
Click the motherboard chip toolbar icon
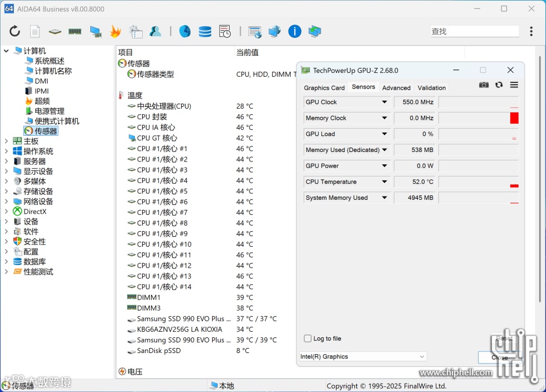click(55, 32)
